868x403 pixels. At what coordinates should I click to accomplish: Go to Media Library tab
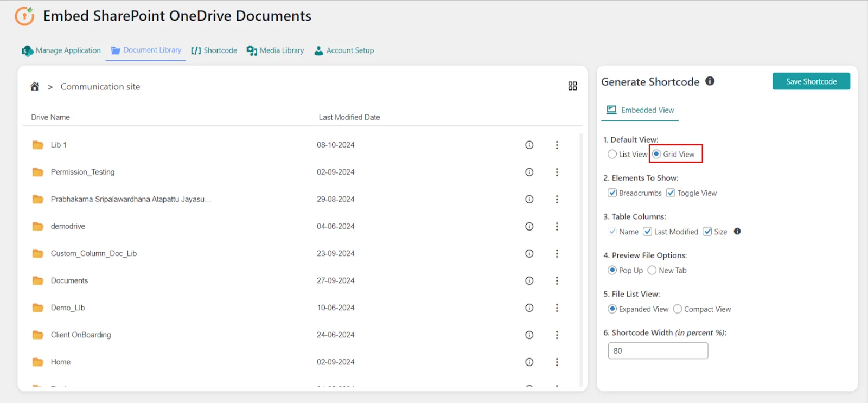276,50
